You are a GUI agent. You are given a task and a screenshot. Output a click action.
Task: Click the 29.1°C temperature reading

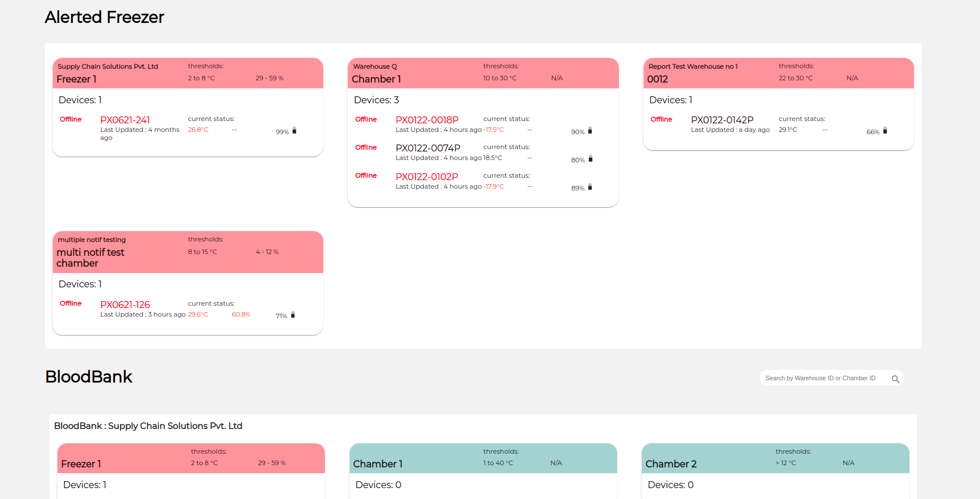point(788,130)
